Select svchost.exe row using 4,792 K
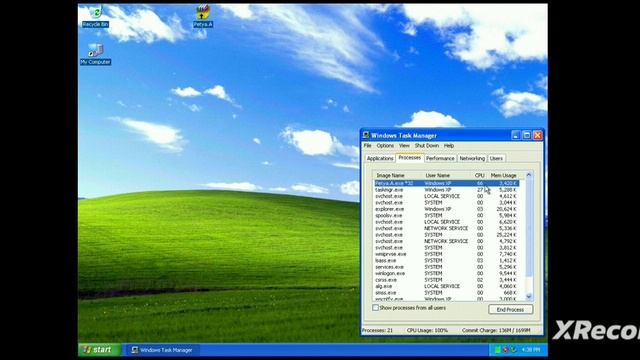640x360 pixels. click(x=447, y=241)
